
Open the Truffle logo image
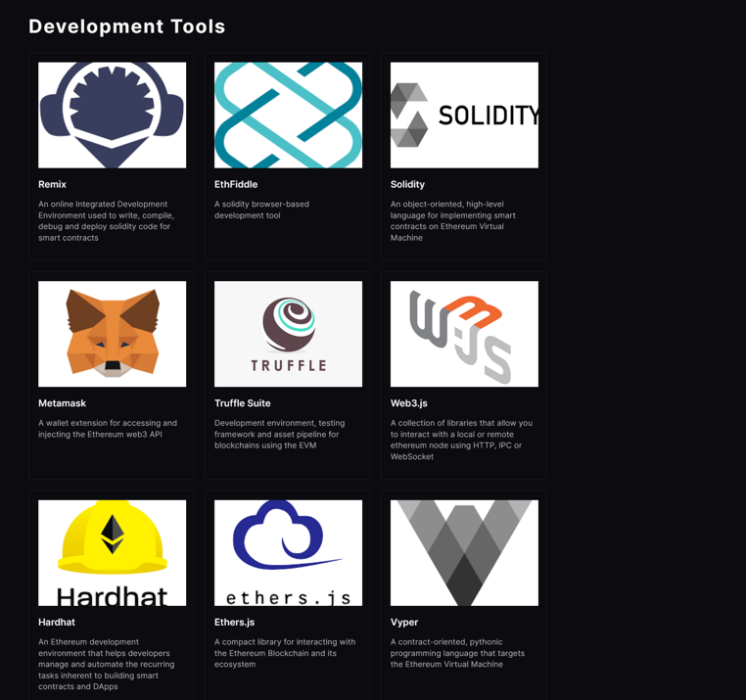pyautogui.click(x=288, y=334)
